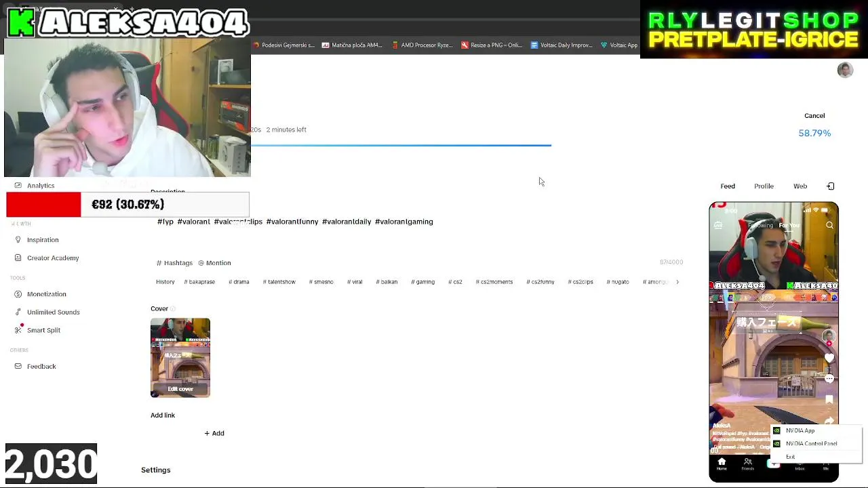Open the Matična ploča AM4 bookmark
The height and width of the screenshot is (488, 868).
tap(352, 45)
